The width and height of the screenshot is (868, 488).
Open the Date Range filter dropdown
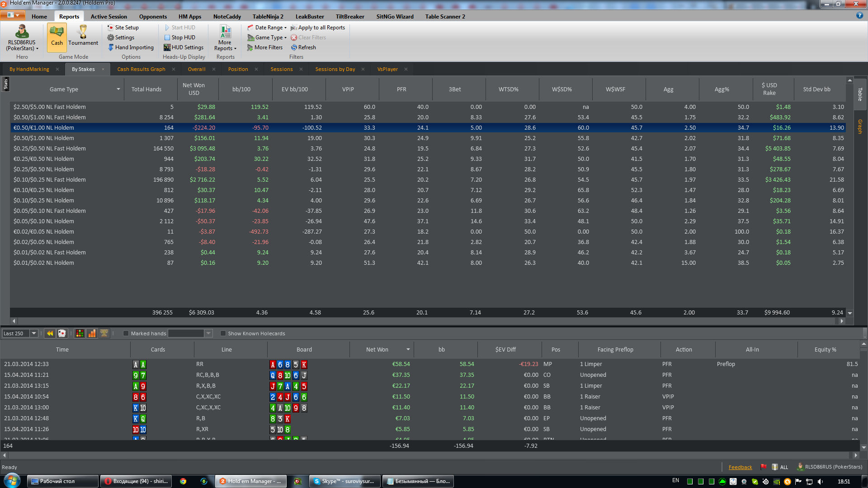(268, 28)
